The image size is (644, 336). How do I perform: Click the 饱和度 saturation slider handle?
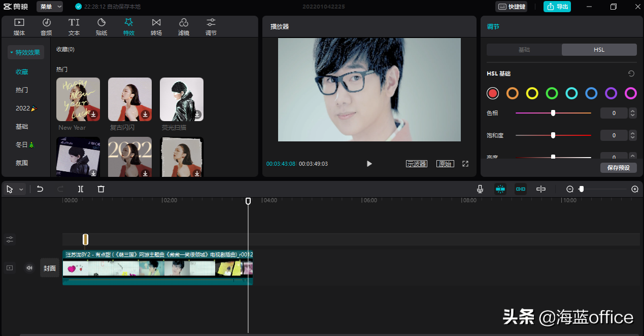pyautogui.click(x=553, y=135)
